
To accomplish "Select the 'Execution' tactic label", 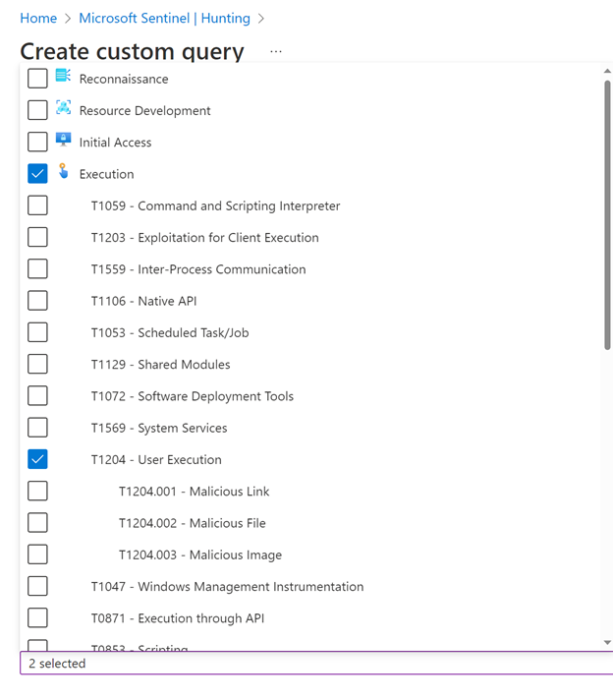I will coord(107,174).
